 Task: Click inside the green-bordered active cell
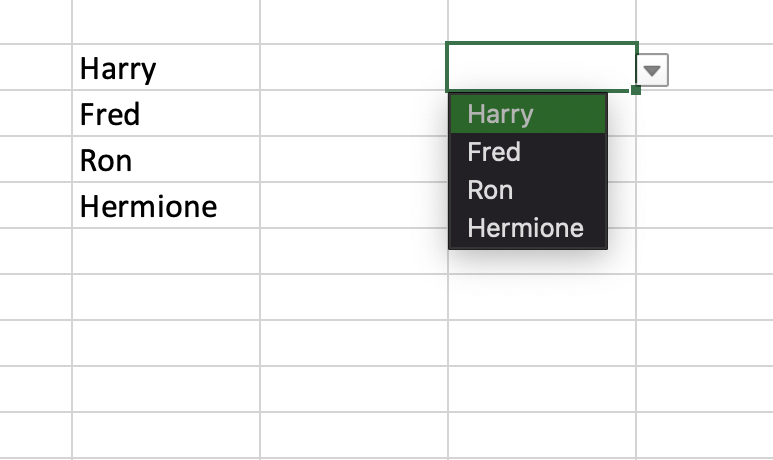click(541, 67)
